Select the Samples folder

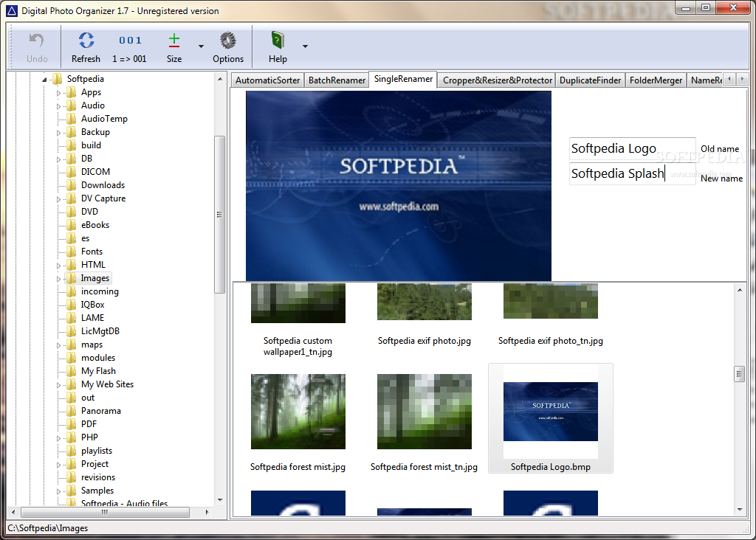(x=97, y=491)
